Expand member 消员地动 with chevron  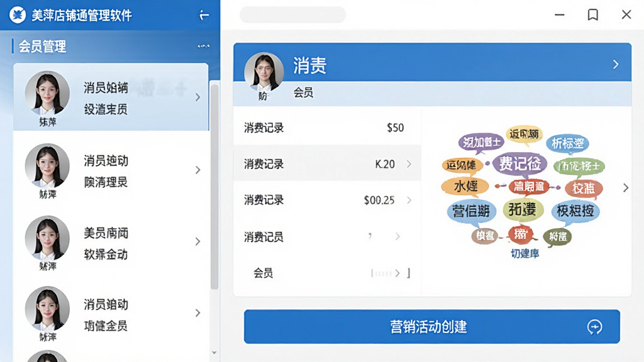[x=198, y=170]
